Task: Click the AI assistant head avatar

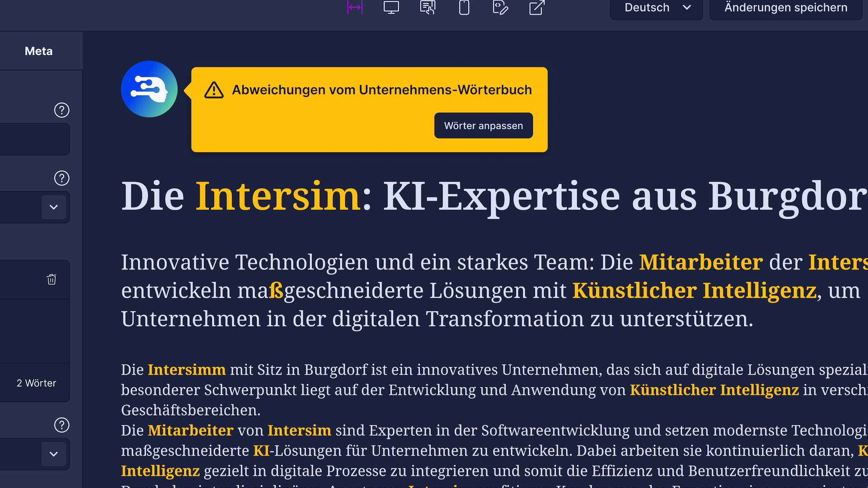Action: click(149, 89)
